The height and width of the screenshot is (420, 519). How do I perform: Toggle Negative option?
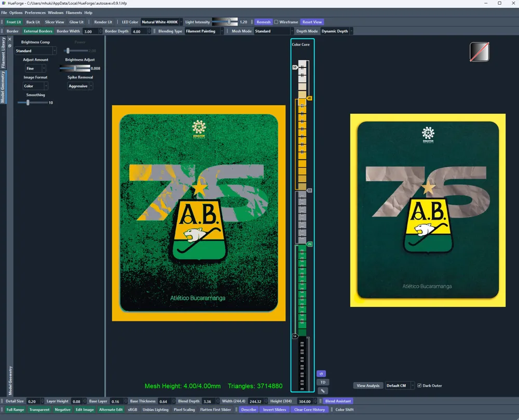63,410
